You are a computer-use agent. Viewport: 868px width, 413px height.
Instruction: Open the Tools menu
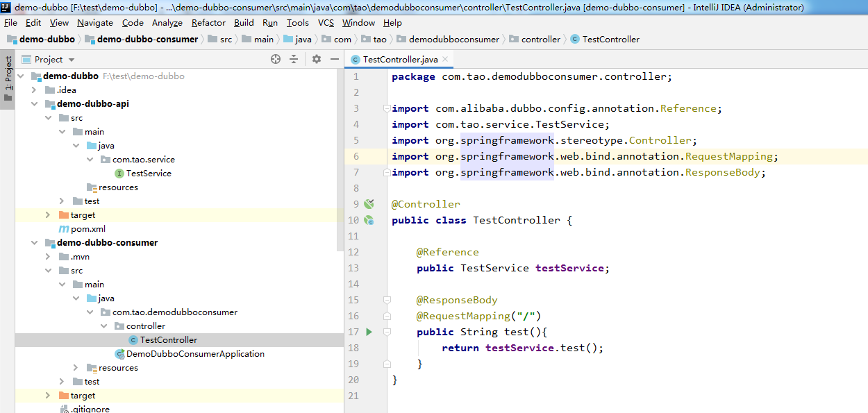pyautogui.click(x=298, y=23)
